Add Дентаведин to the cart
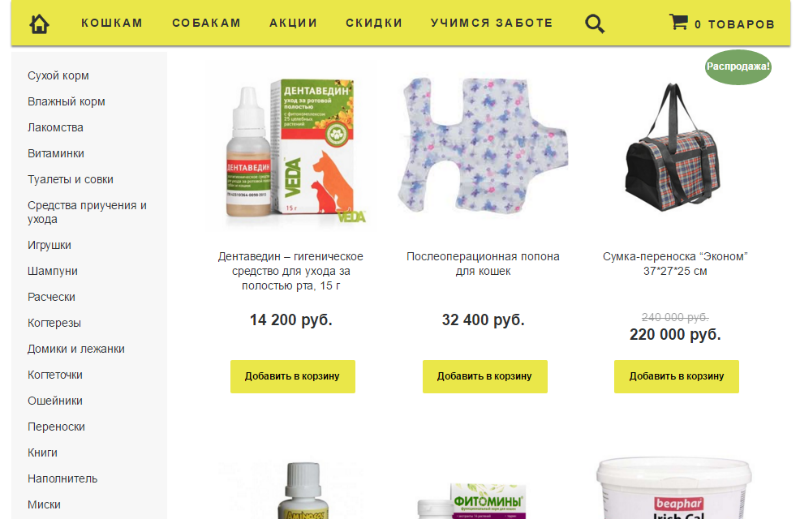 [x=292, y=377]
